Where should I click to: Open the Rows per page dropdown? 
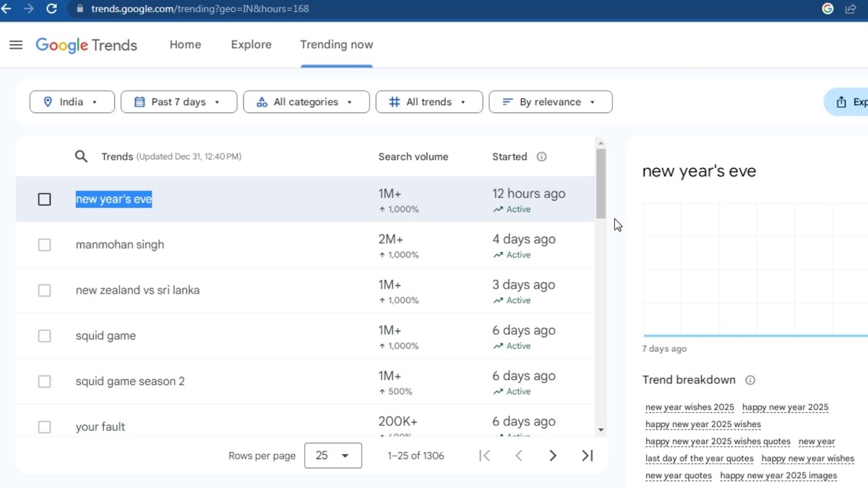[333, 456]
